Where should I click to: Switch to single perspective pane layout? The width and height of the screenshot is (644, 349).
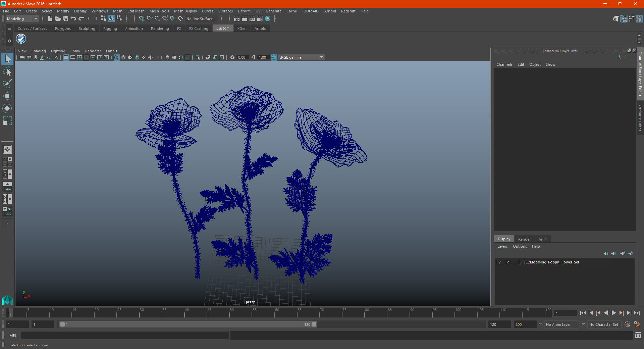click(7, 149)
